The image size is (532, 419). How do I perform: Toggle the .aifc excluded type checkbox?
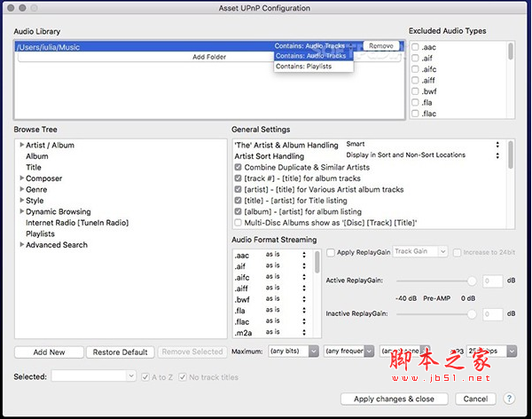(x=415, y=69)
